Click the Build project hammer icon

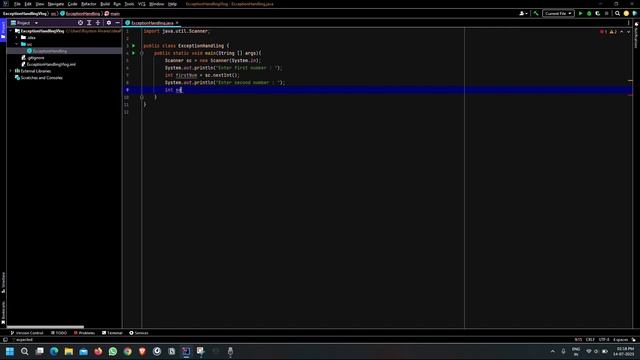pyautogui.click(x=536, y=13)
